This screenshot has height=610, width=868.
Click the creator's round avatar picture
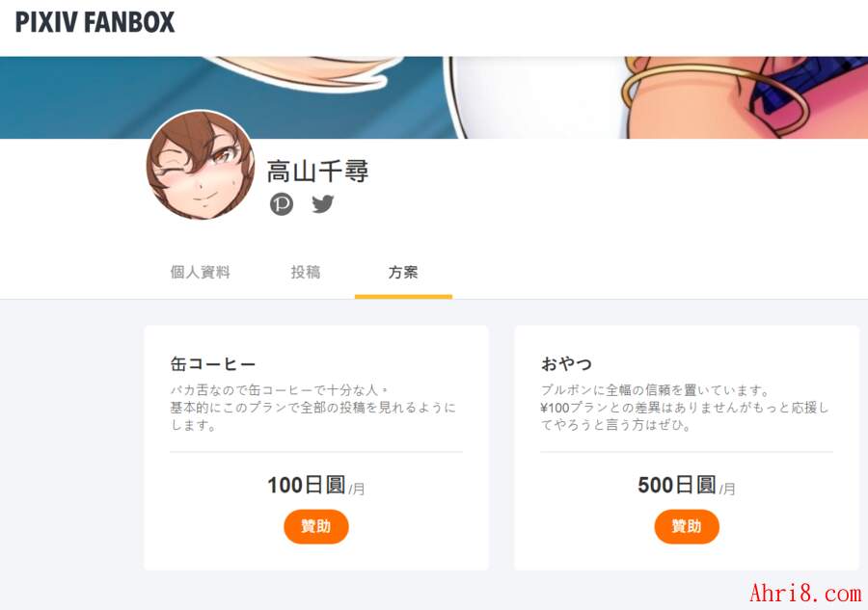click(201, 165)
